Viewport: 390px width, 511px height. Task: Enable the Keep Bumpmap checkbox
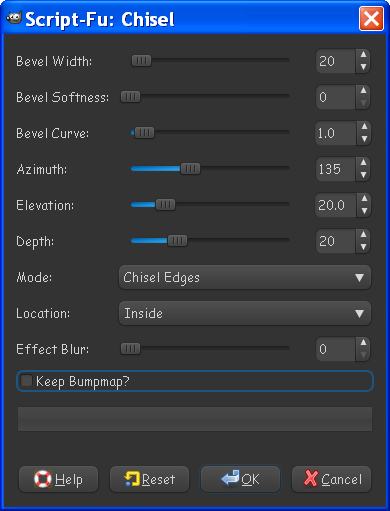tap(26, 381)
